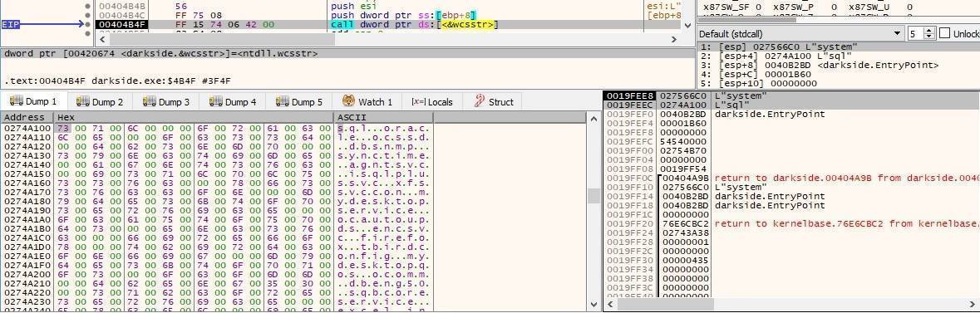Image resolution: width=980 pixels, height=313 pixels.
Task: Show the Dump 5 tab
Action: pos(299,102)
